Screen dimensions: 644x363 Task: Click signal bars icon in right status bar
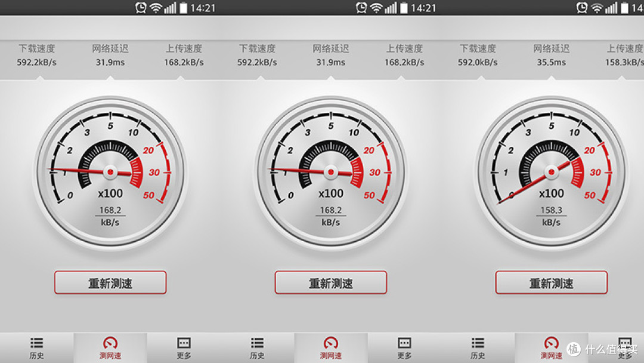[611, 8]
